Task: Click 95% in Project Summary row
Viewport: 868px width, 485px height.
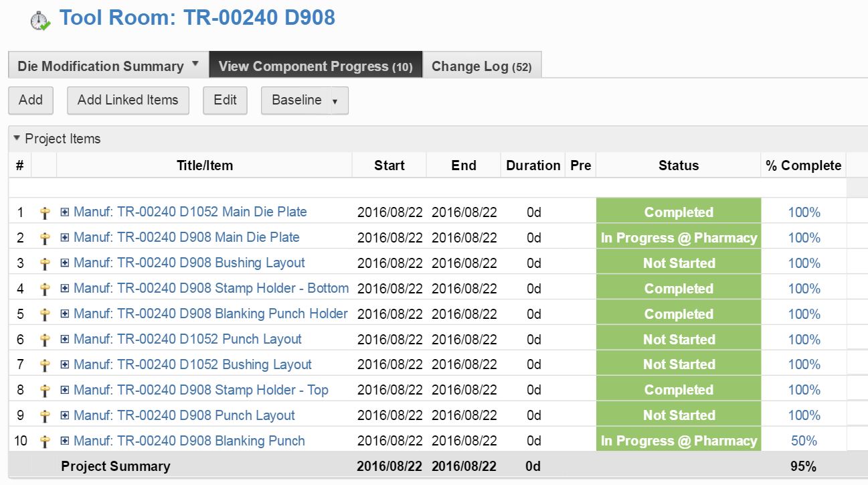Action: pos(804,466)
